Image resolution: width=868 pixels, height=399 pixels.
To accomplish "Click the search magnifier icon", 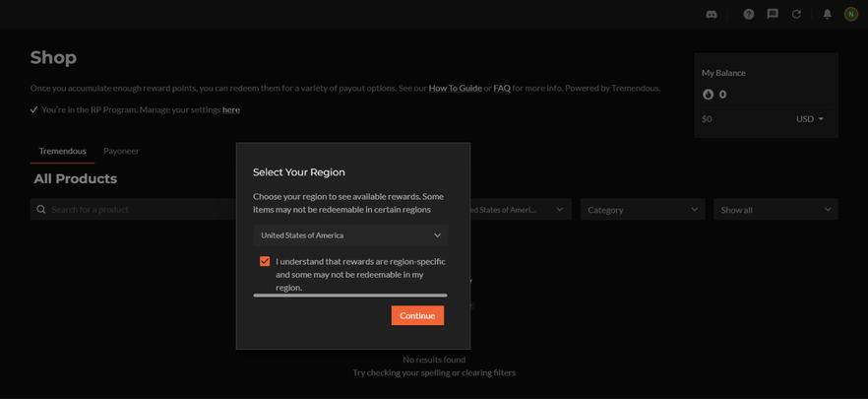I will 41,210.
